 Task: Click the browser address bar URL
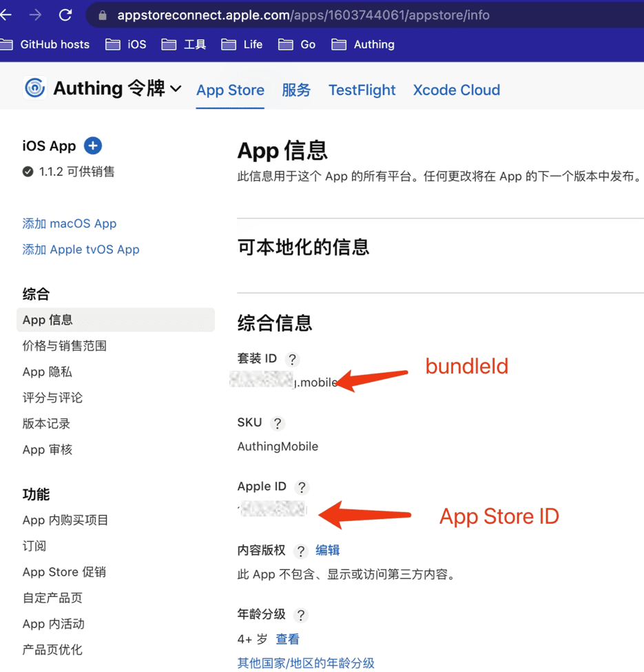point(303,15)
